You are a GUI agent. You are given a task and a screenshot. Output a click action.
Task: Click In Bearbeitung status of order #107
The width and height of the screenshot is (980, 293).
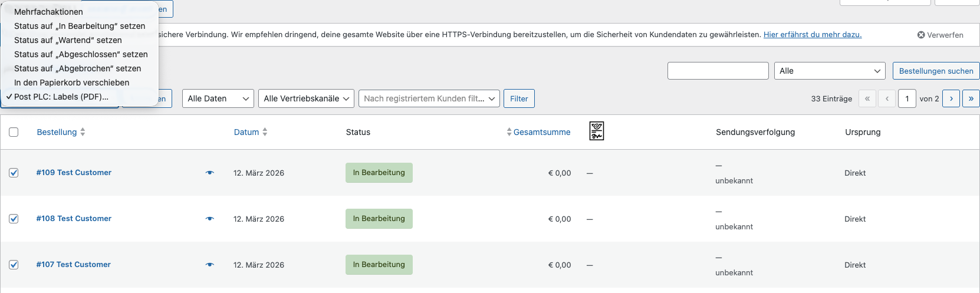[379, 265]
